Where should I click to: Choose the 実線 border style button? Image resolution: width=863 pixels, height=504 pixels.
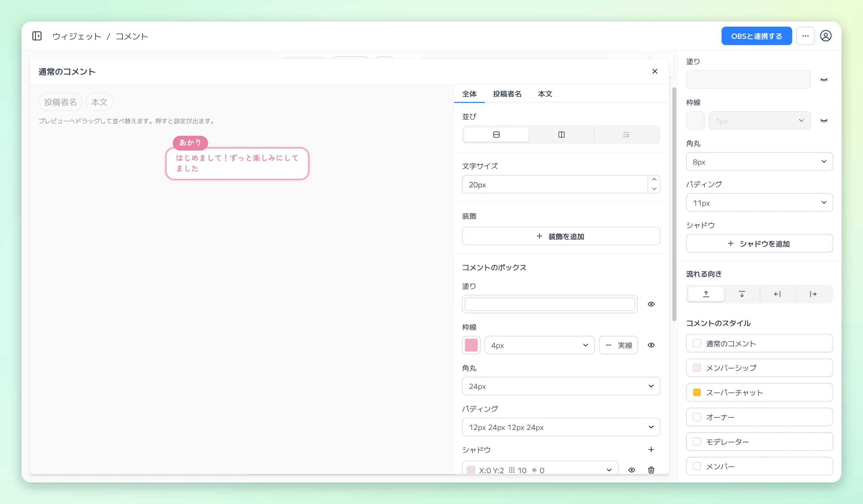(x=618, y=345)
